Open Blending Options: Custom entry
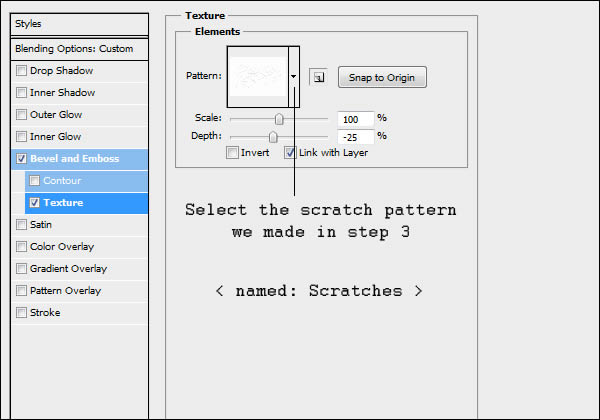 (x=80, y=49)
